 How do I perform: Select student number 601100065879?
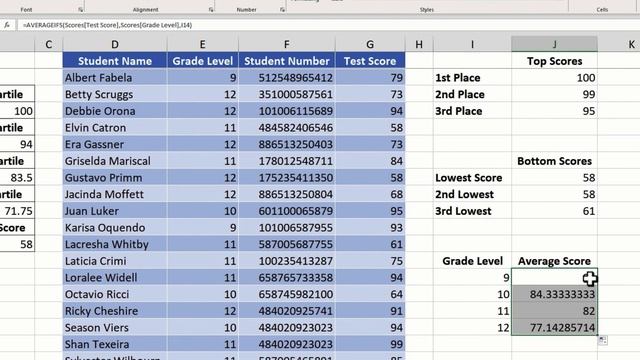[x=287, y=211]
